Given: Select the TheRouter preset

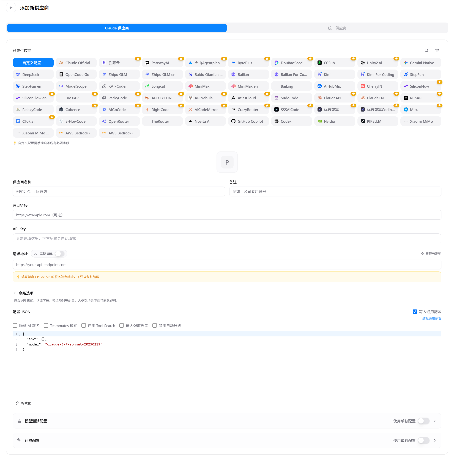Looking at the screenshot, I should coord(162,121).
